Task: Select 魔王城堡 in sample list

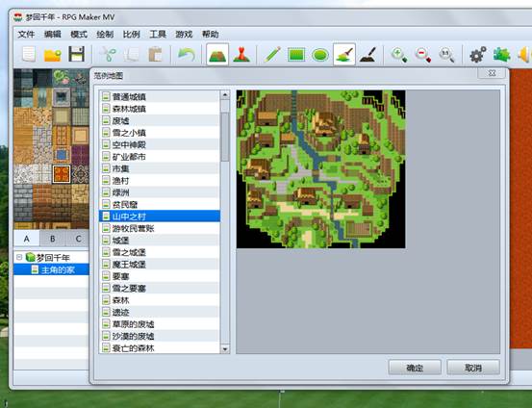Action: [160, 264]
